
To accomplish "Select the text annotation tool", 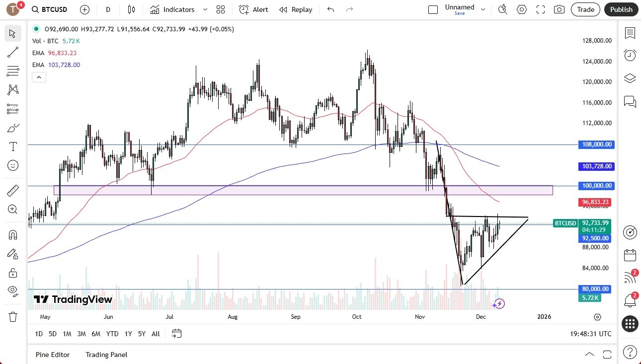I will pyautogui.click(x=13, y=146).
